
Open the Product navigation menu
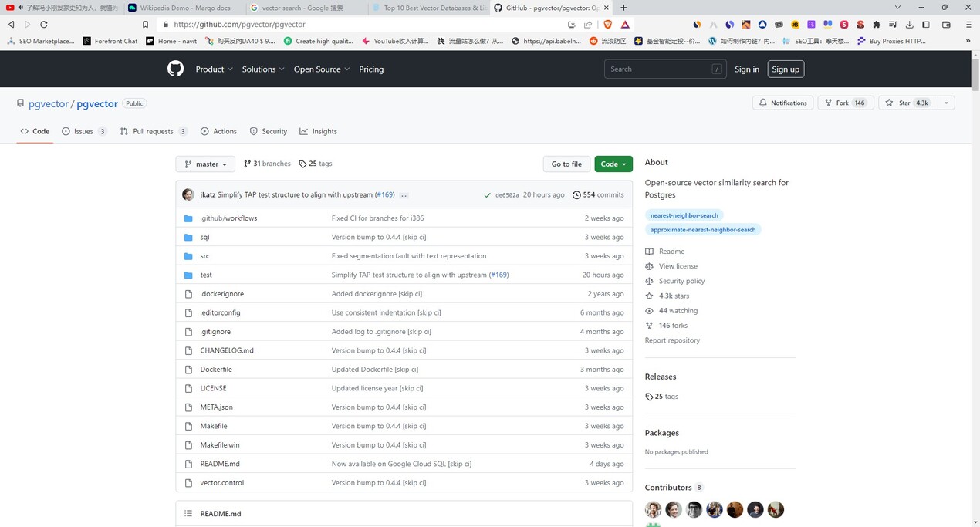coord(214,69)
